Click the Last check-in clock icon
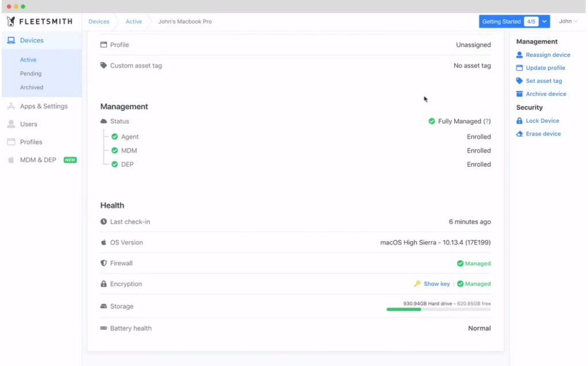588x366 pixels. [103, 221]
